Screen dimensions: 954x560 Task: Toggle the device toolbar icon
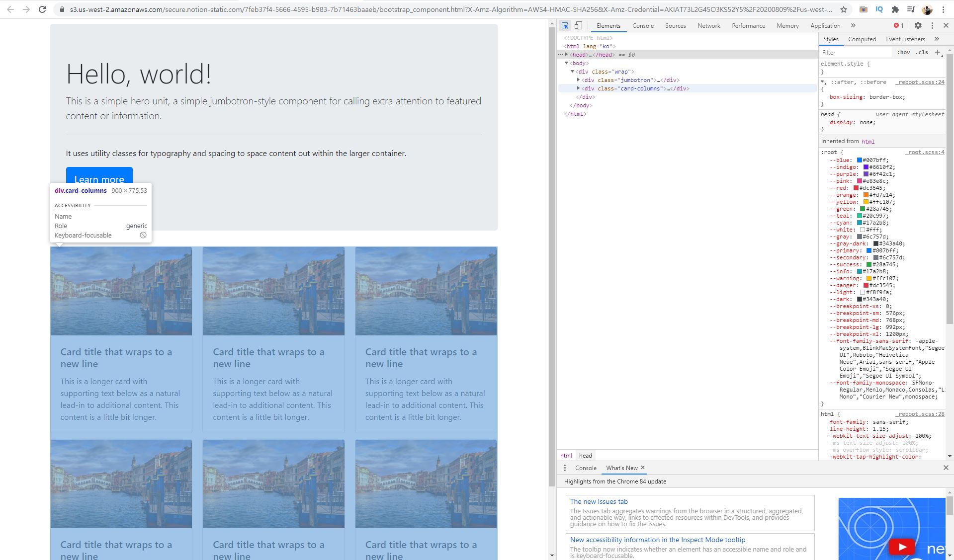click(578, 25)
